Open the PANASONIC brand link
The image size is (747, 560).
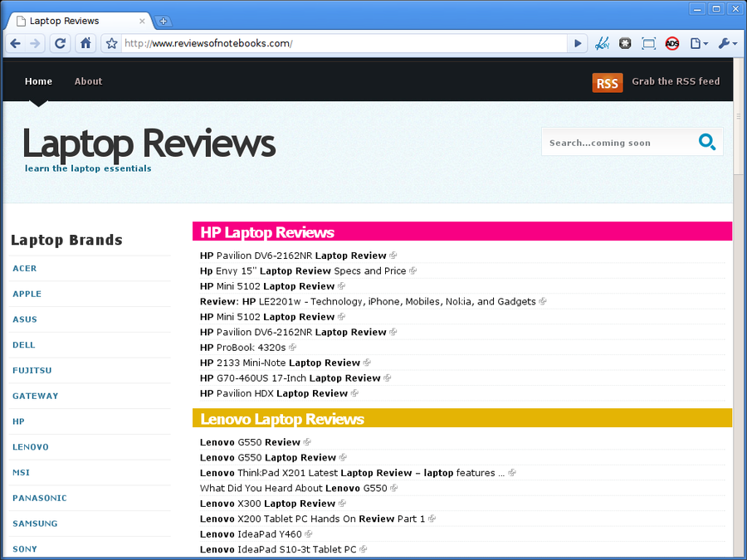point(40,498)
